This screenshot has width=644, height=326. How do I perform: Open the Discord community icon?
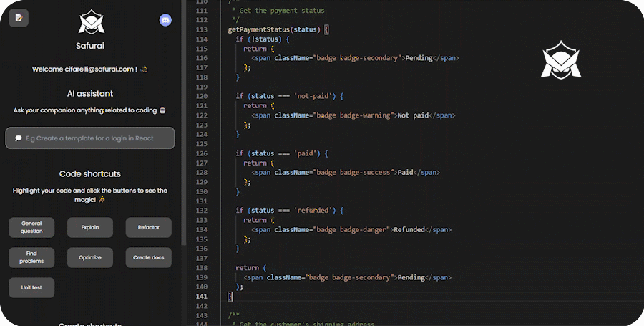point(165,20)
